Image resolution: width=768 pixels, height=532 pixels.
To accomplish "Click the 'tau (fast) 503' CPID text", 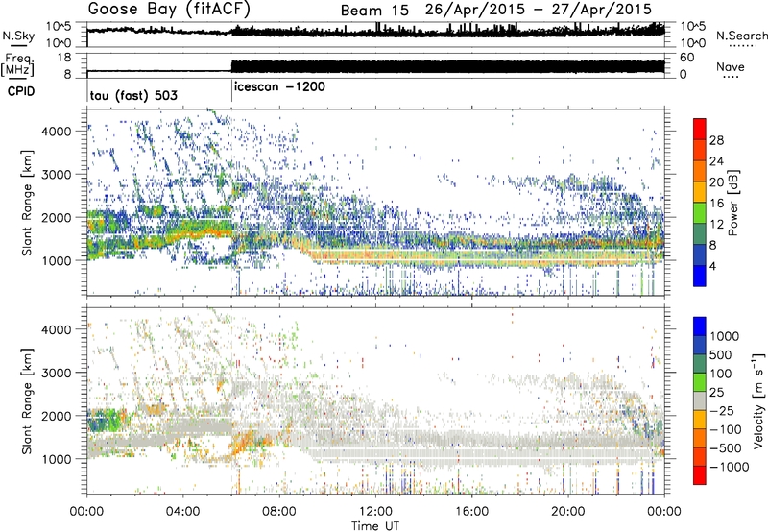I will 133,95.
